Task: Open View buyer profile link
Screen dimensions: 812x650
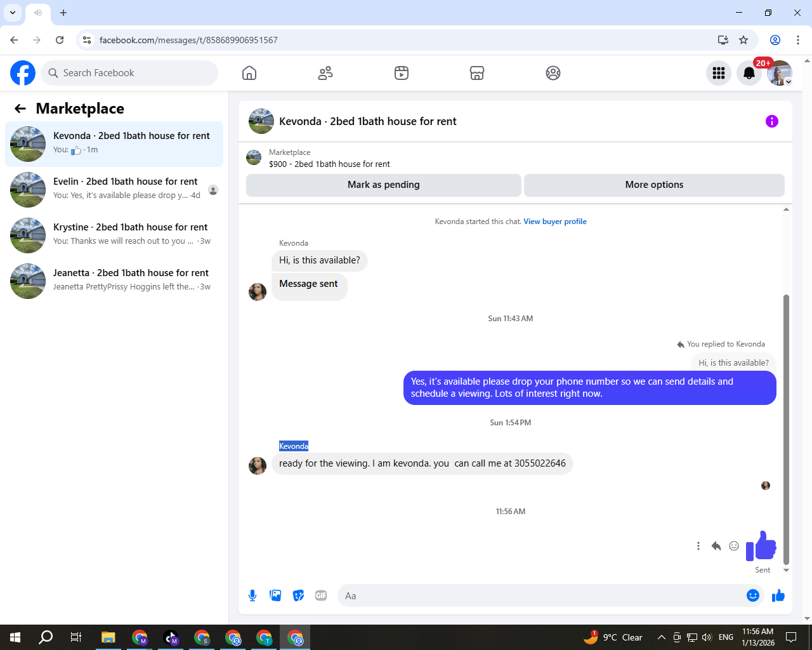Action: pyautogui.click(x=555, y=222)
